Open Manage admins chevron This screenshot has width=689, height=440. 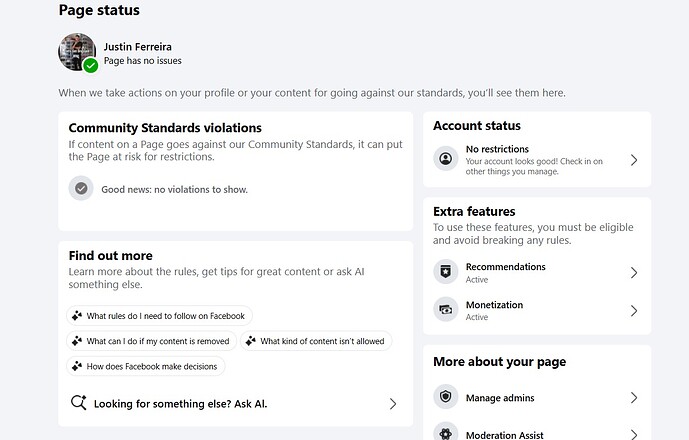(x=634, y=397)
